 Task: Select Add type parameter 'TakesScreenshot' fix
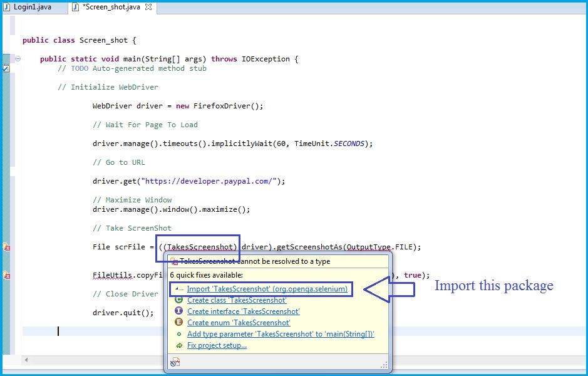(281, 333)
